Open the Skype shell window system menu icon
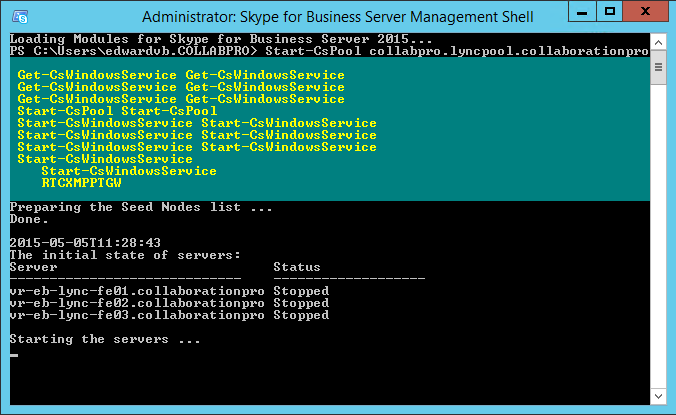The width and height of the screenshot is (676, 415). pyautogui.click(x=20, y=17)
